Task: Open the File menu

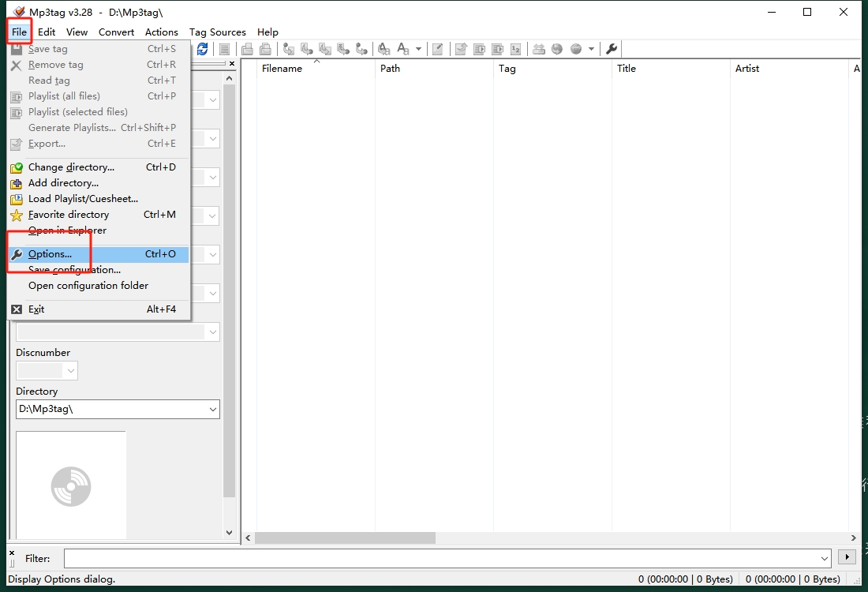Action: 20,32
